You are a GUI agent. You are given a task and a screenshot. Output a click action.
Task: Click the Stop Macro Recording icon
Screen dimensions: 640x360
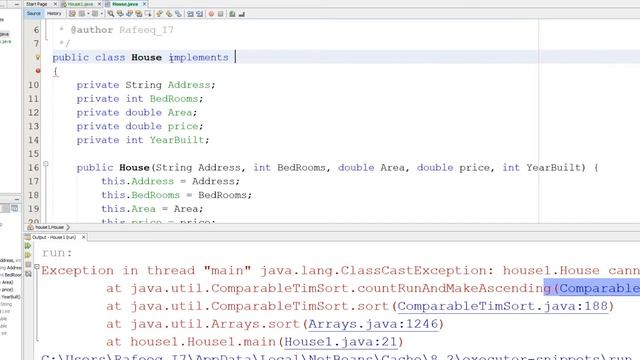click(220, 14)
